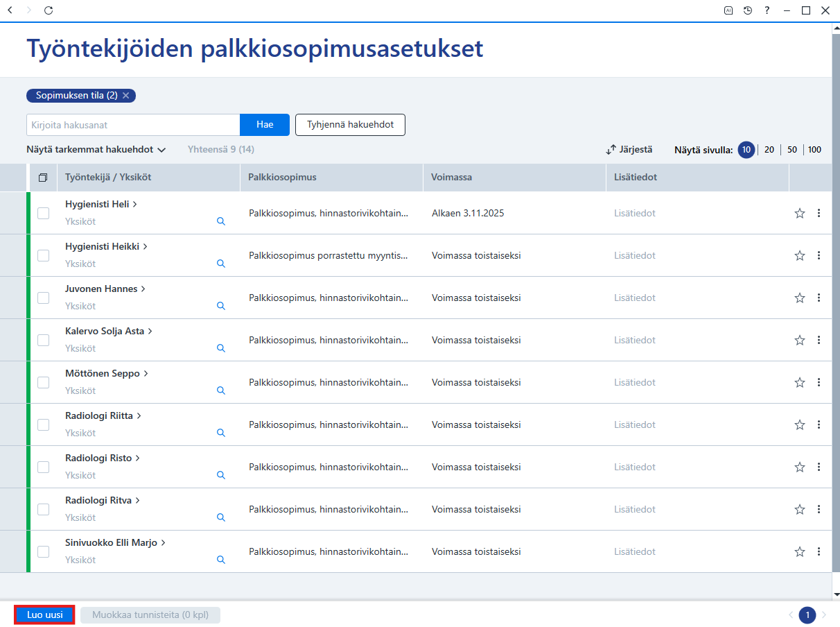Expand Näytä tarkemmat hakuehdot
The width and height of the screenshot is (840, 627).
tap(96, 149)
